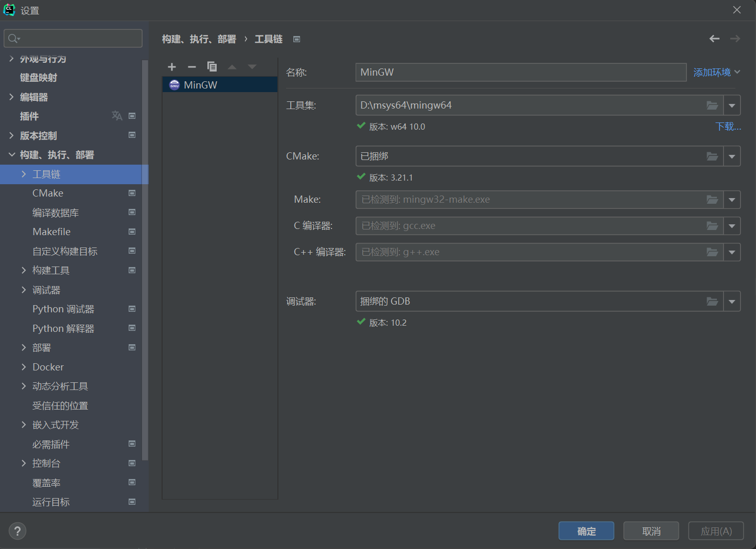Image resolution: width=756 pixels, height=549 pixels.
Task: Click project icon on 运行目标 row
Action: pyautogui.click(x=132, y=502)
